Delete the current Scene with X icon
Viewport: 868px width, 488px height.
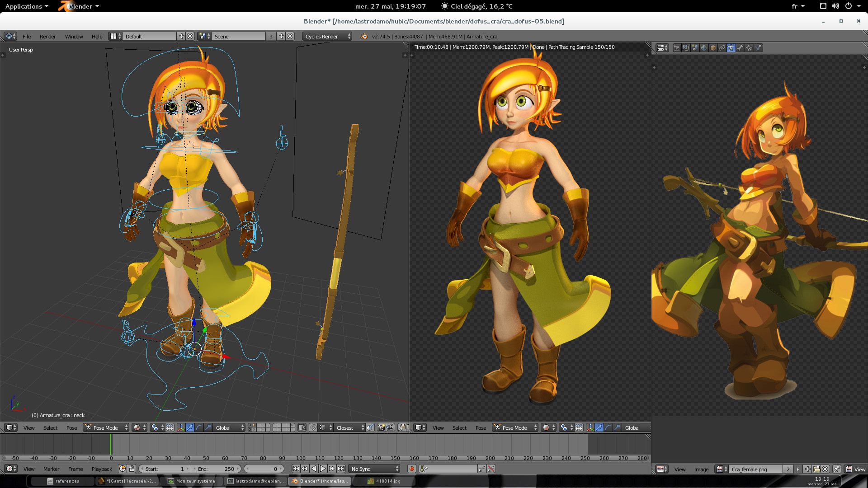(x=290, y=36)
